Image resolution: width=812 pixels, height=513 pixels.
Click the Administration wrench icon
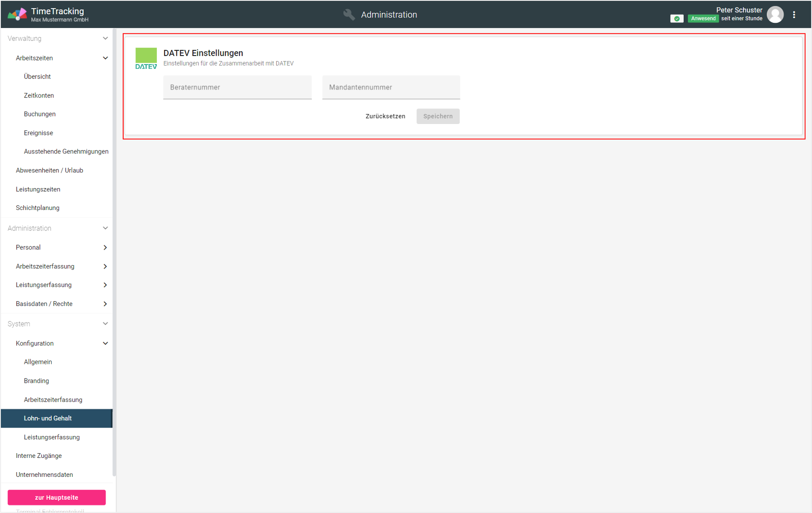point(349,15)
